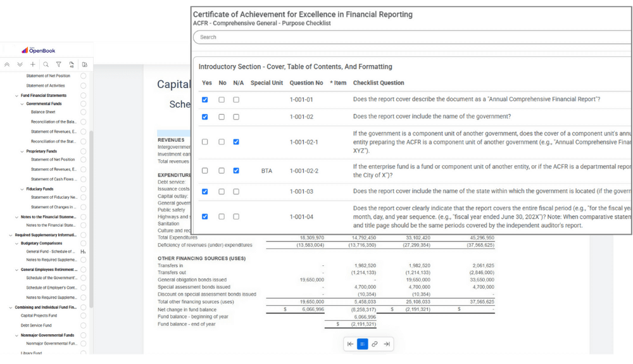Click the collapse-all double-chevron-up icon
The height and width of the screenshot is (364, 633).
7,65
